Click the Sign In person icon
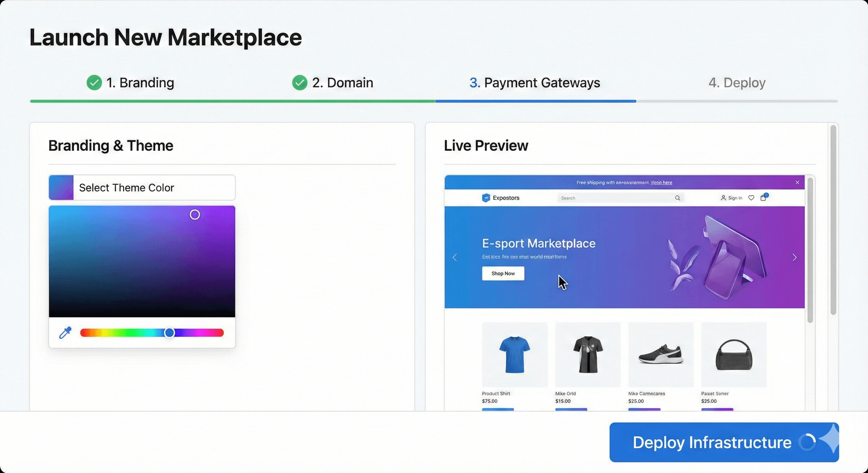Screen dimensions: 868x473 point(724,198)
